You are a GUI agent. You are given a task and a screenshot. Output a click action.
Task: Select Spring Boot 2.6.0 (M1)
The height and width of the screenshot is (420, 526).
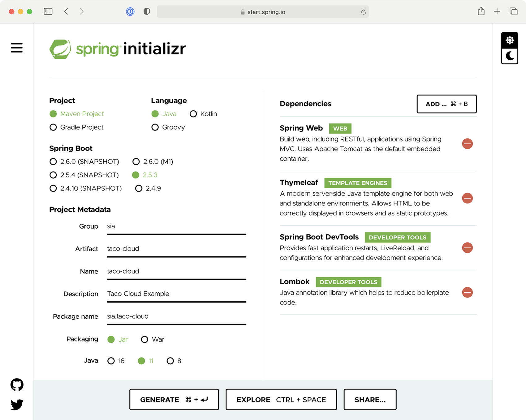(153, 161)
